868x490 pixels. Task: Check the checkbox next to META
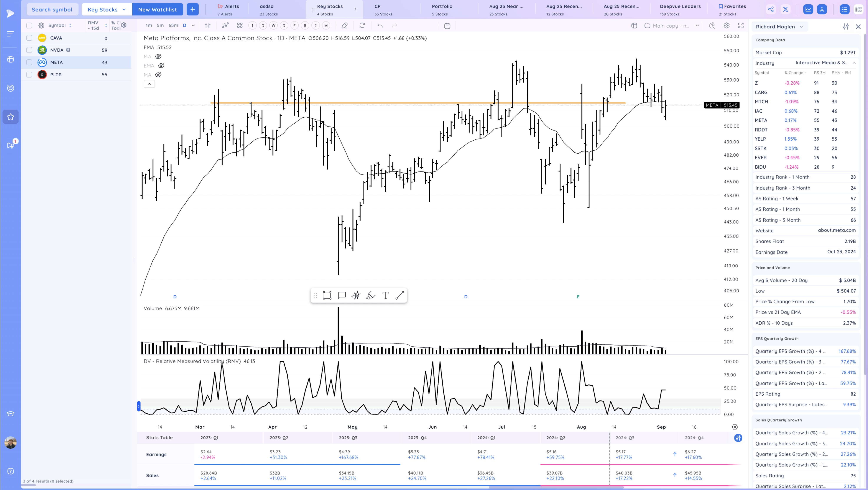tap(29, 62)
